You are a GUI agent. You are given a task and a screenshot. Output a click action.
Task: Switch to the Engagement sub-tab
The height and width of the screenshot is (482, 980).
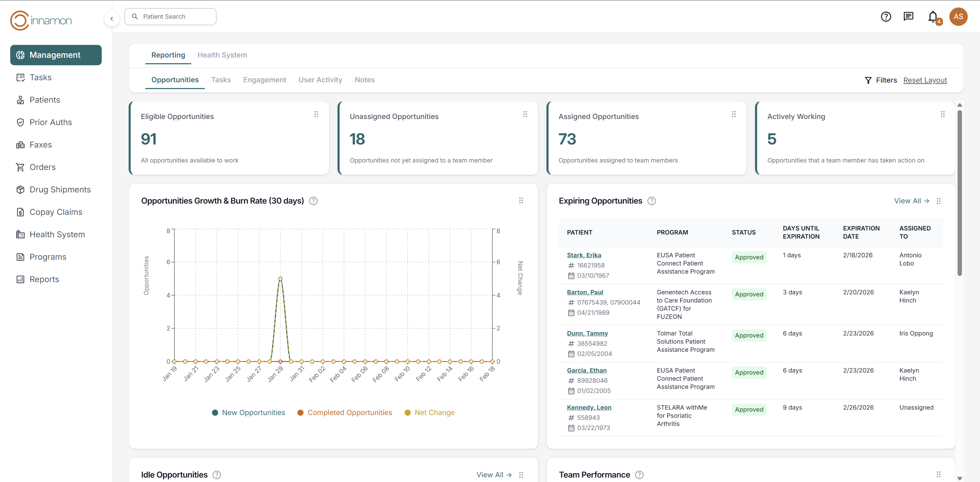(x=264, y=80)
